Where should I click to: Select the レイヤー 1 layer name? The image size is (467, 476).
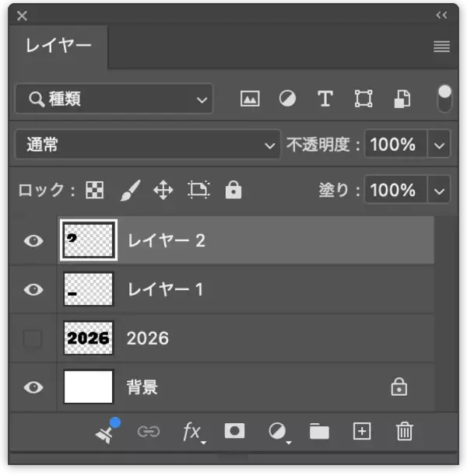[165, 289]
